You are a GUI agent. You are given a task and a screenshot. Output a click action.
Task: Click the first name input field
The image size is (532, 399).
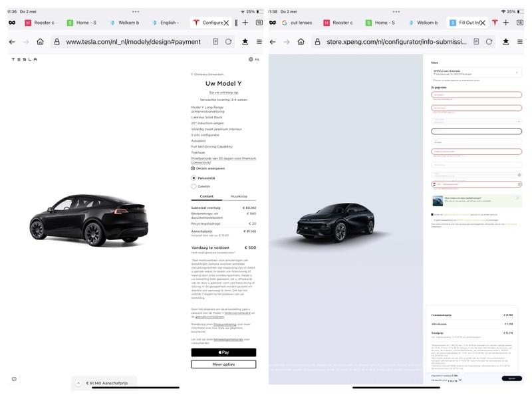476,94
